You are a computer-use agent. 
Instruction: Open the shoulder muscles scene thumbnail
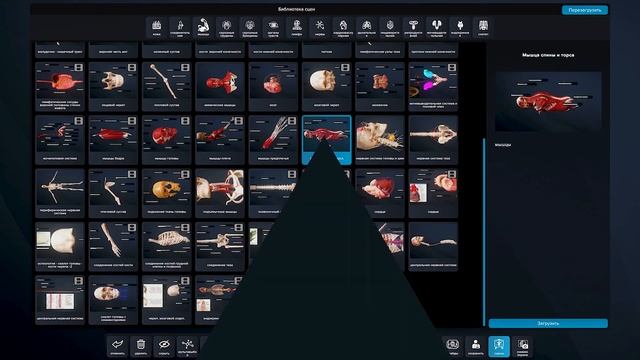(220, 140)
